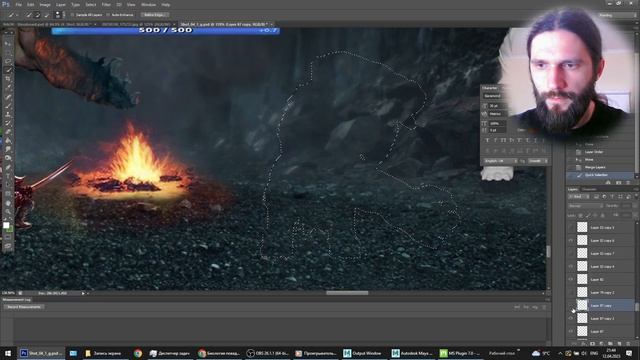The height and width of the screenshot is (360, 640).
Task: Delete layer with Layers panel trash icon
Action: pyautogui.click(x=629, y=344)
